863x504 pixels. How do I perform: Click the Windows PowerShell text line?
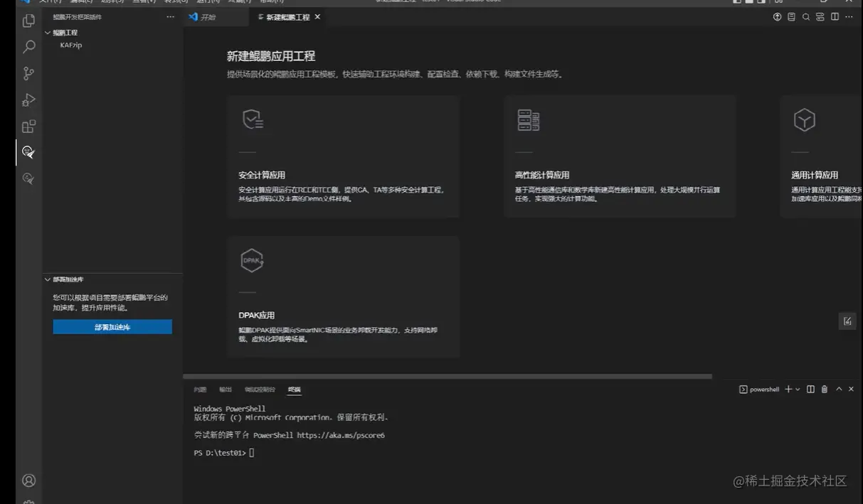[x=229, y=409]
